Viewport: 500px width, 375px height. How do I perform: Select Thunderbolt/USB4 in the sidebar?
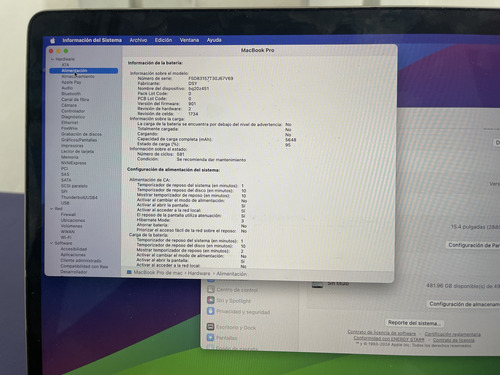tap(79, 197)
